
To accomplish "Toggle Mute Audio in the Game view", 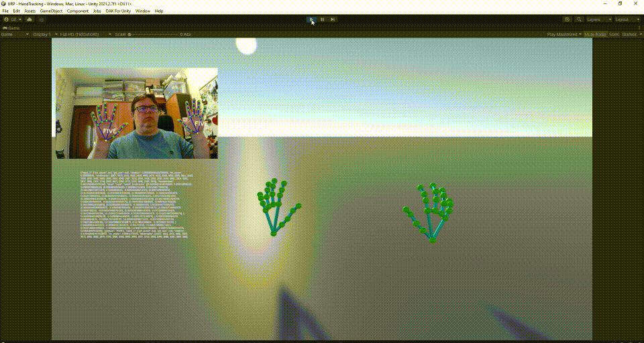I will [x=595, y=34].
